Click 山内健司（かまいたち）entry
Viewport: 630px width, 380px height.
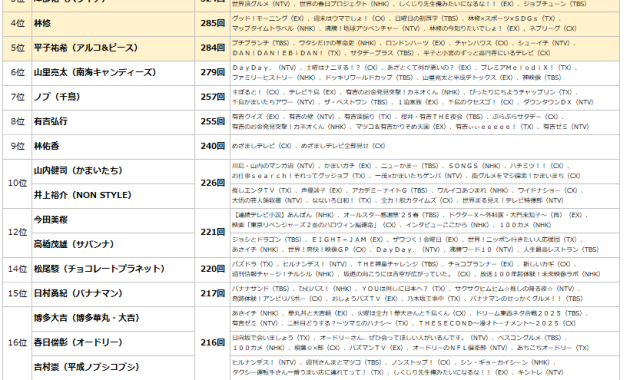point(78,170)
